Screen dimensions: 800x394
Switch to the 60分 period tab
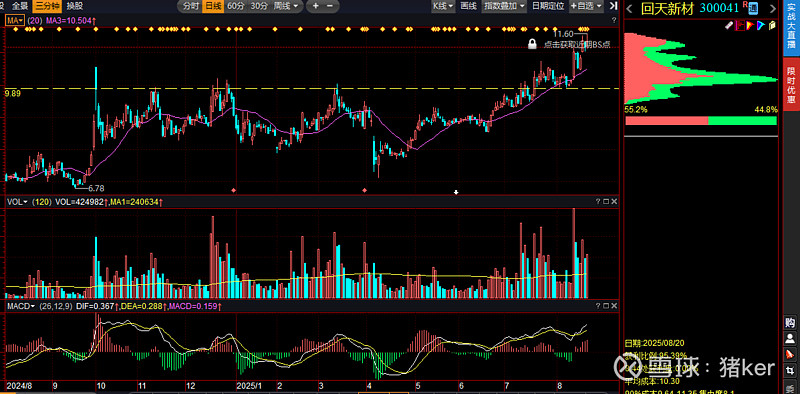236,6
